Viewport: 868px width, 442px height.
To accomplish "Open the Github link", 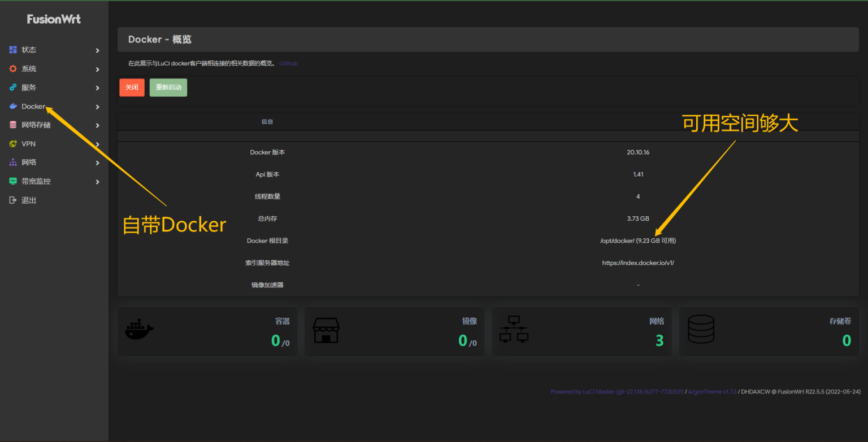I will pos(288,63).
